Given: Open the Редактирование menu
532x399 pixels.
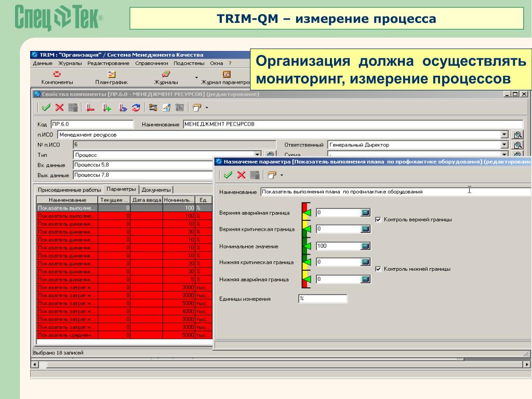Looking at the screenshot, I should click(108, 63).
